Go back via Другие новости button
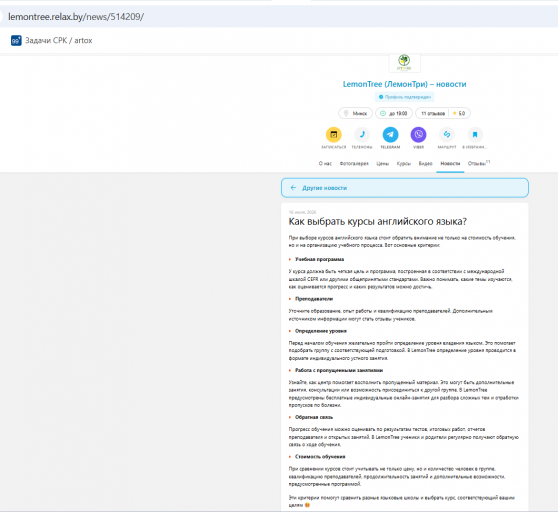The width and height of the screenshot is (558, 512). [405, 188]
